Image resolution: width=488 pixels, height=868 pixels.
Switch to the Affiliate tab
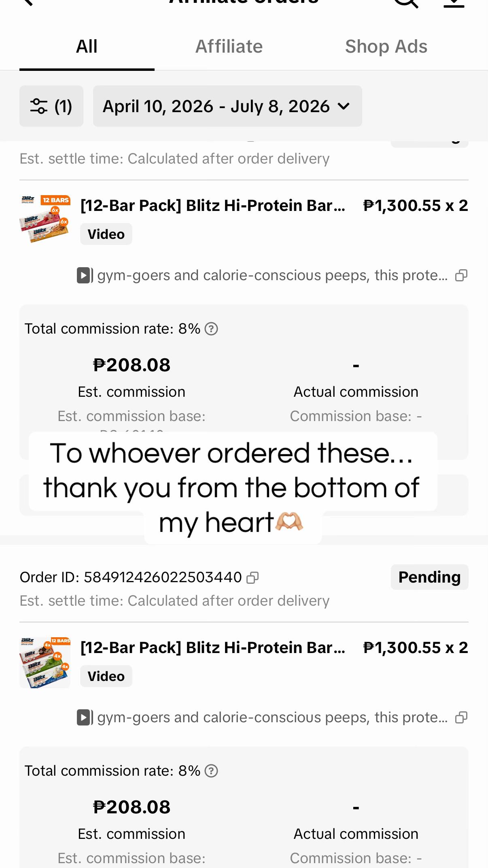coord(229,47)
